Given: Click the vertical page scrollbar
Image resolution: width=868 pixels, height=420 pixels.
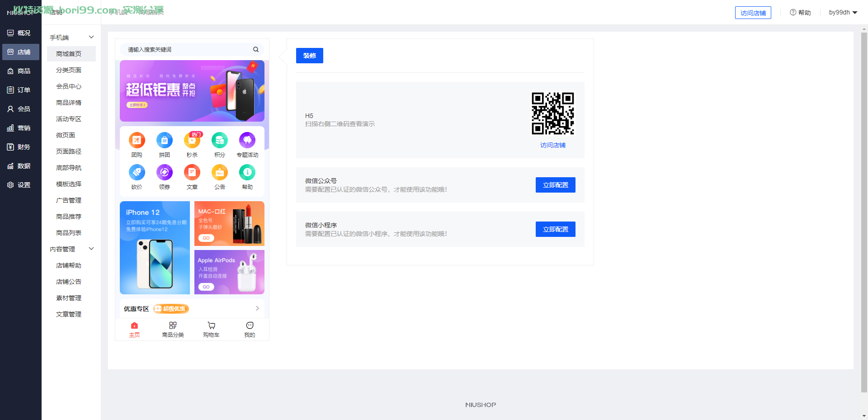Looking at the screenshot, I should [x=864, y=212].
